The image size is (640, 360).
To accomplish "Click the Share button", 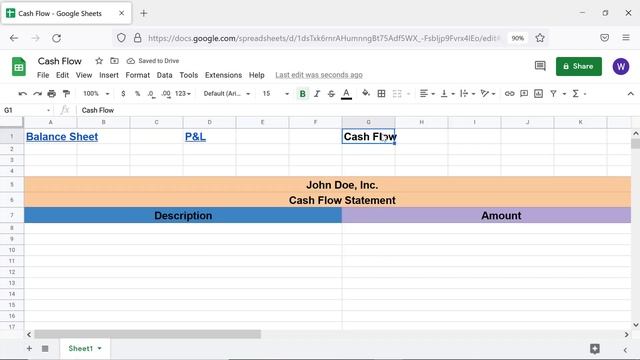I will tap(578, 66).
